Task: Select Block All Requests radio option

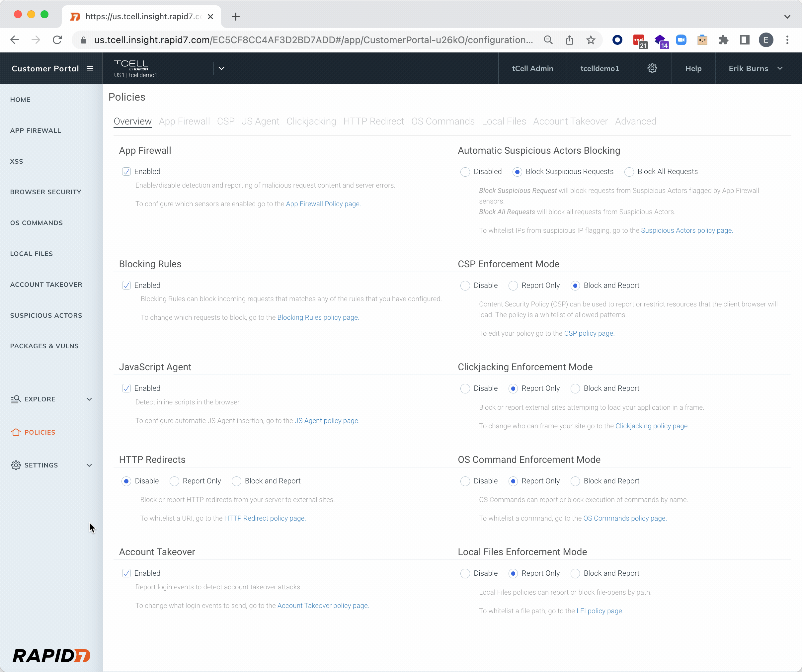Action: pyautogui.click(x=629, y=172)
